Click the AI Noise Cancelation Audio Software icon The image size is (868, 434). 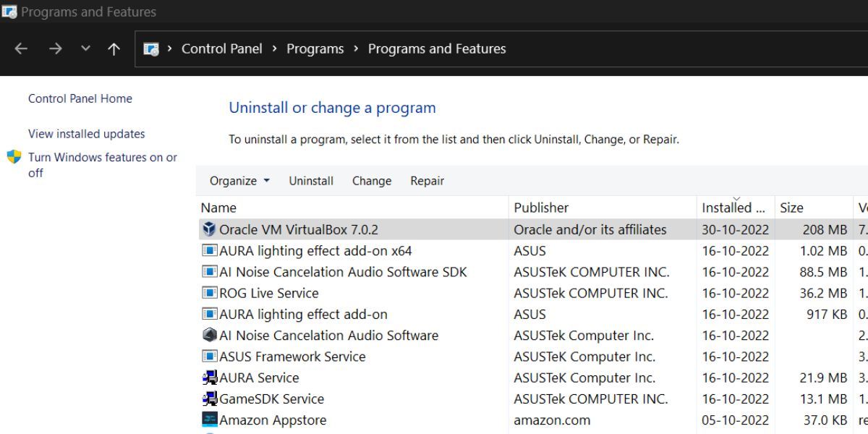[208, 335]
